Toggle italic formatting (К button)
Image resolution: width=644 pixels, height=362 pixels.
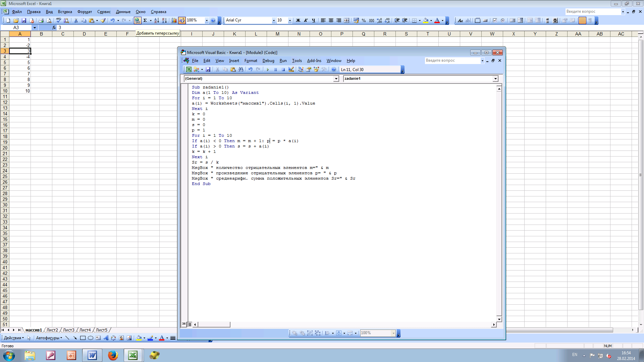306,20
